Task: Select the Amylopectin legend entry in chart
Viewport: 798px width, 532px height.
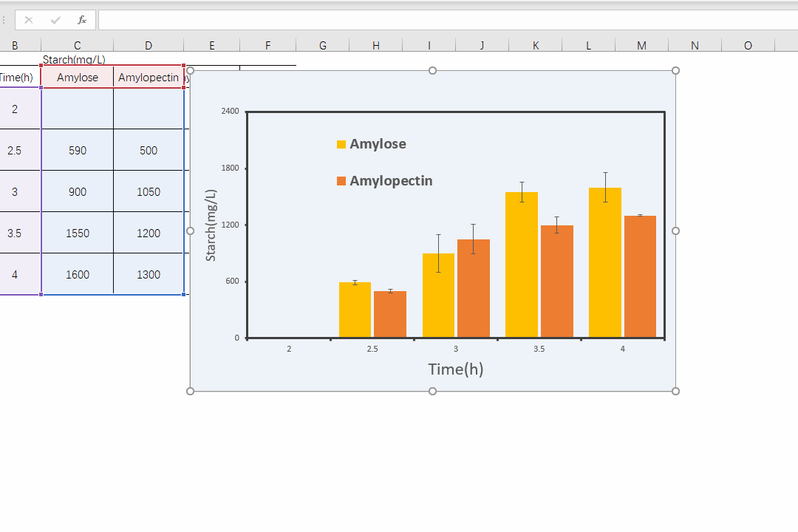Action: [385, 181]
